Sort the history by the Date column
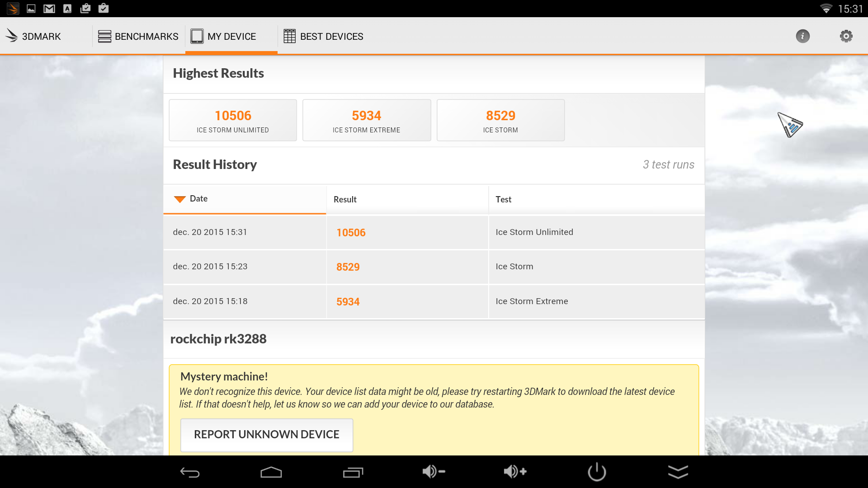The height and width of the screenshot is (488, 868). 245,199
